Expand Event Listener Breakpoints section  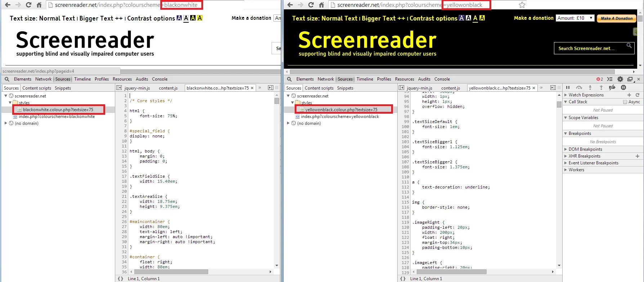(565, 163)
